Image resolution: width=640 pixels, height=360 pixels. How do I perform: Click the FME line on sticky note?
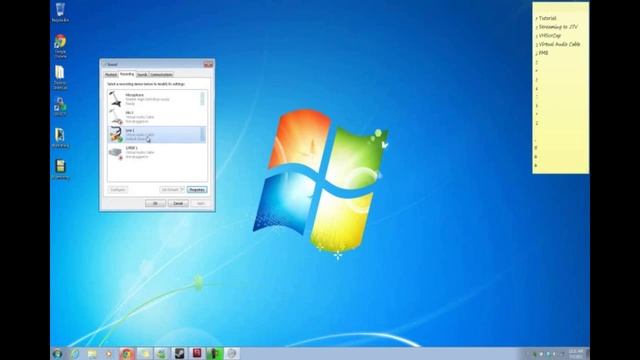point(543,53)
